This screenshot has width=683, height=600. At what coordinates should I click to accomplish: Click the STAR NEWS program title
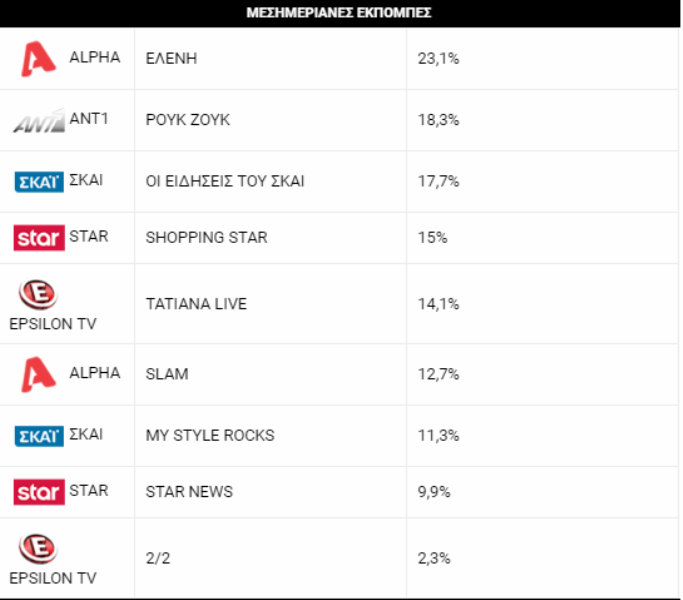(x=189, y=492)
